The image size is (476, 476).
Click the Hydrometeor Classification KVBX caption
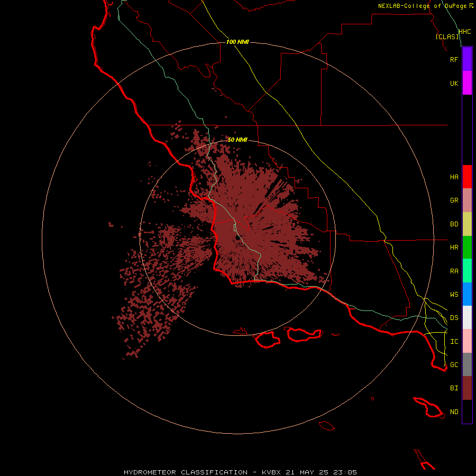pos(240,472)
